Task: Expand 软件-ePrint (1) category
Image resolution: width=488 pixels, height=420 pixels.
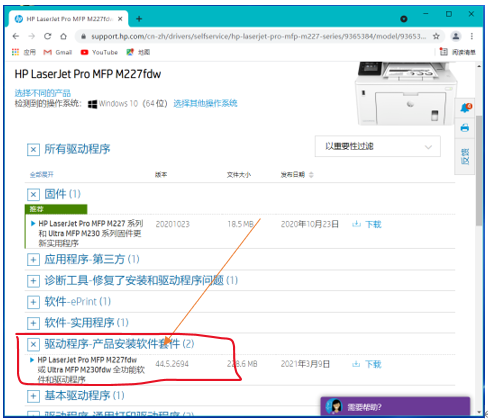Action: tap(33, 302)
